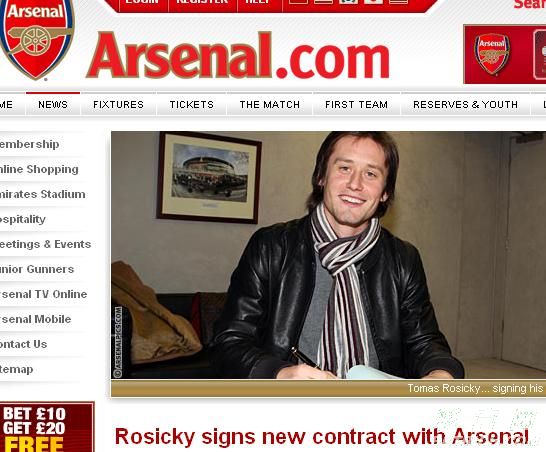
Task: Click the Arsenal crest logo at top left
Action: point(37,38)
